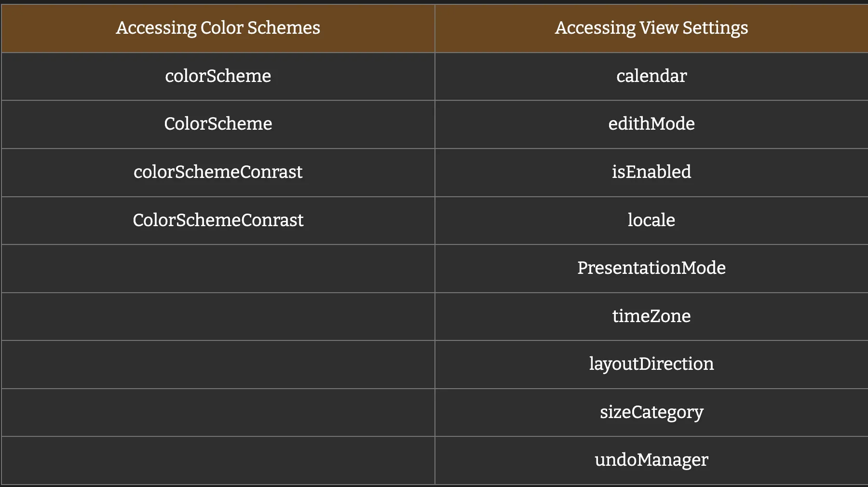
Task: Click the layoutDirection entry
Action: click(651, 364)
